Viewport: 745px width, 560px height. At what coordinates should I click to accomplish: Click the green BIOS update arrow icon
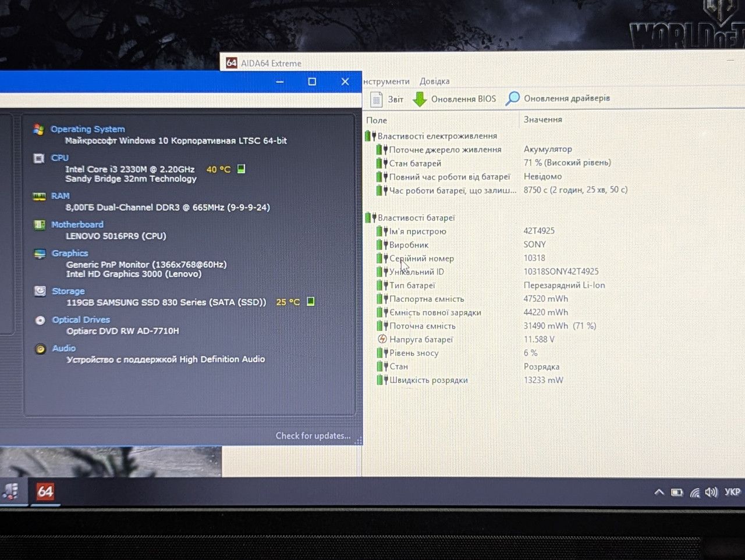pyautogui.click(x=420, y=99)
